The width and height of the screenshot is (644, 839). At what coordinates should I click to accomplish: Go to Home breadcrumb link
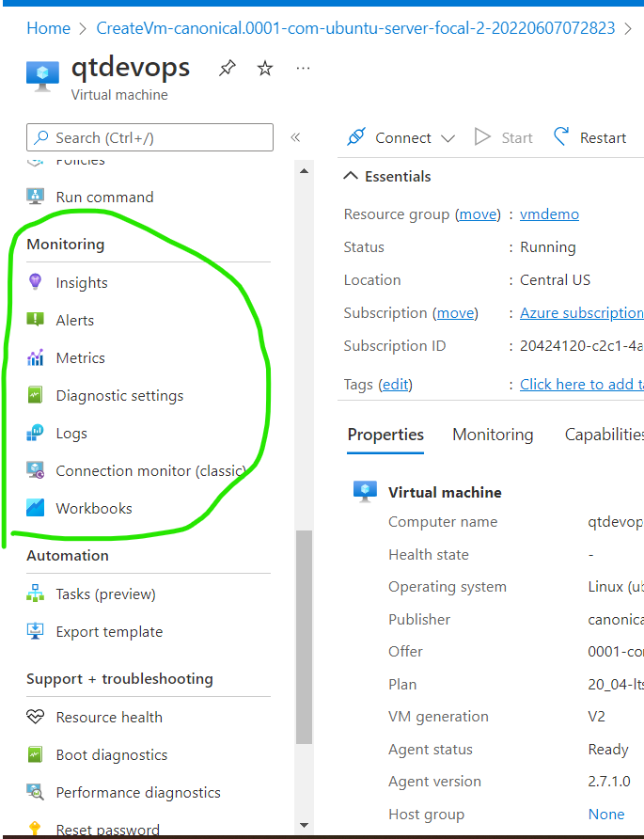pos(49,28)
